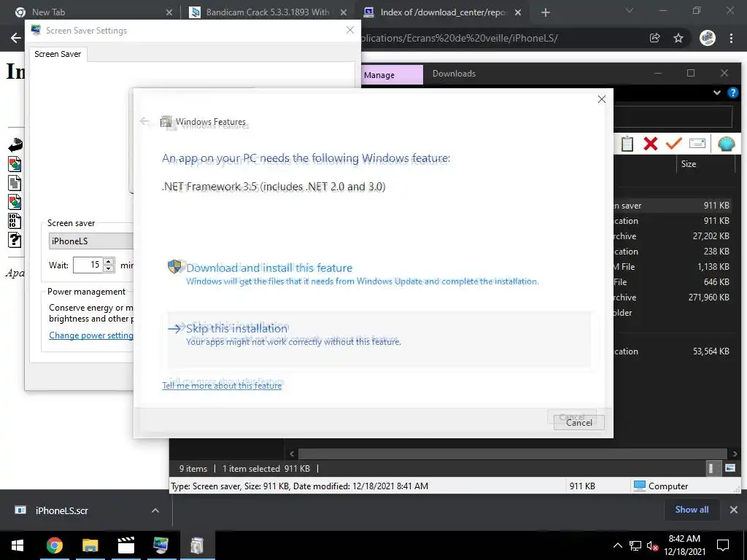Viewport: 747px width, 560px height.
Task: Open Change power settings link in Screen Saver Settings
Action: (x=91, y=335)
